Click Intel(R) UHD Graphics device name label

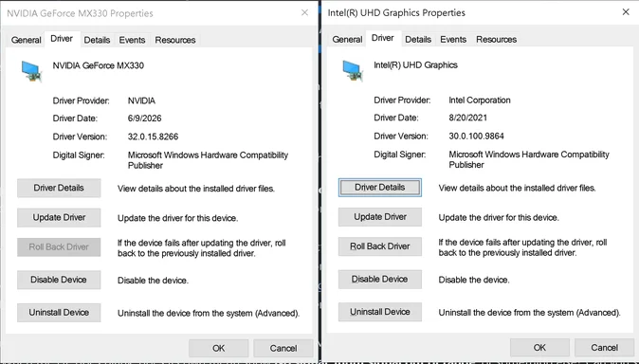pyautogui.click(x=415, y=65)
